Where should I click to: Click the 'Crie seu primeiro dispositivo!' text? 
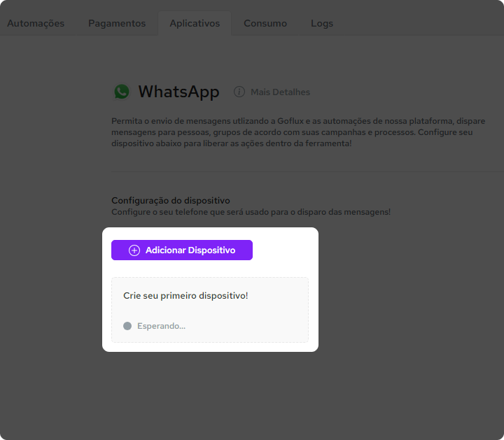coord(185,295)
